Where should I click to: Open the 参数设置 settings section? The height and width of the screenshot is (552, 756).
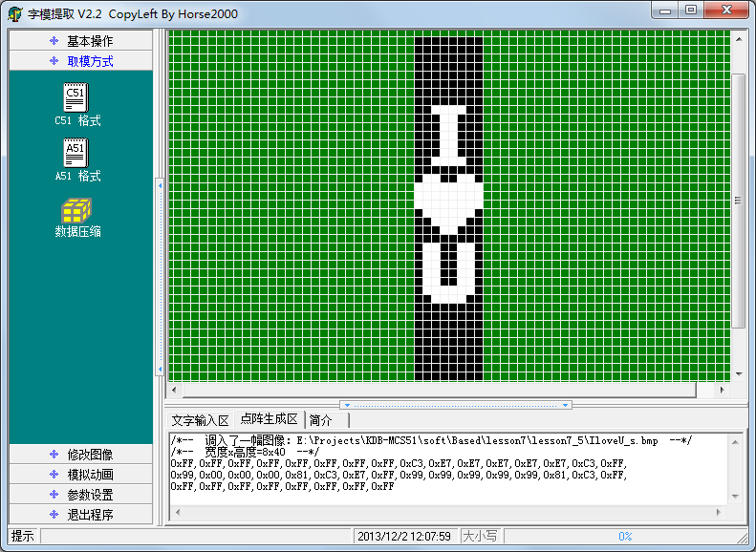(81, 495)
